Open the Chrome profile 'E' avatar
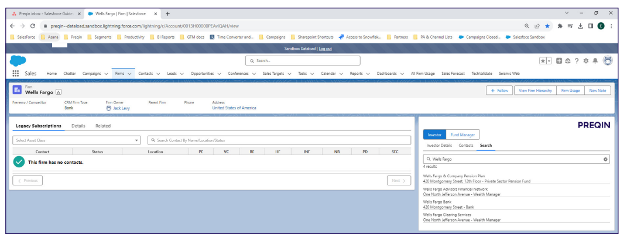Image resolution: width=644 pixels, height=241 pixels. click(601, 26)
